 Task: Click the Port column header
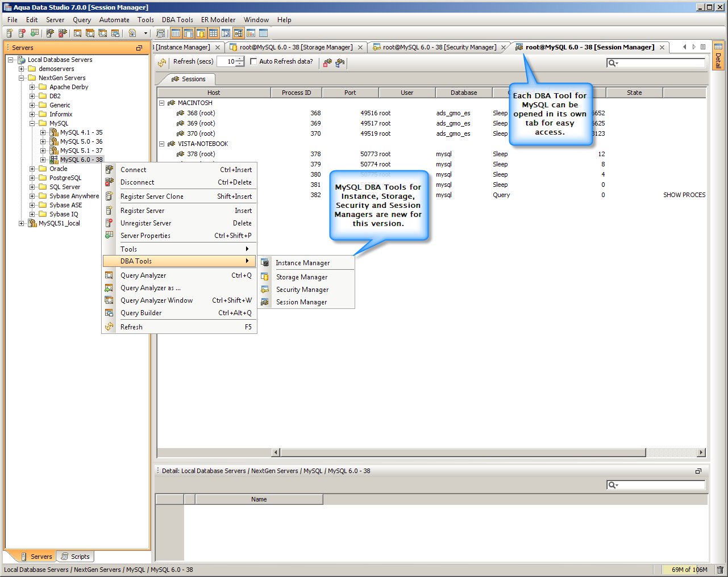(350, 93)
